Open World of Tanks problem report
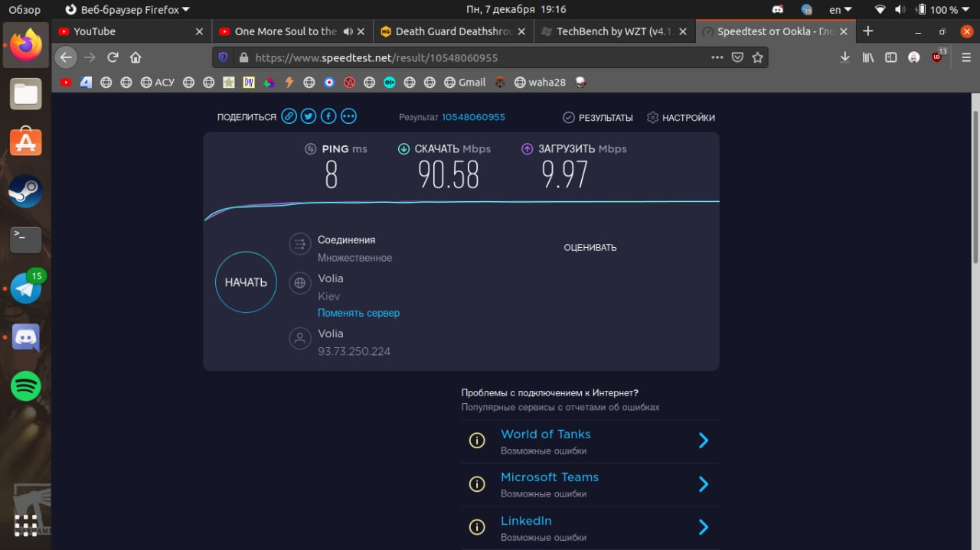 coord(545,434)
